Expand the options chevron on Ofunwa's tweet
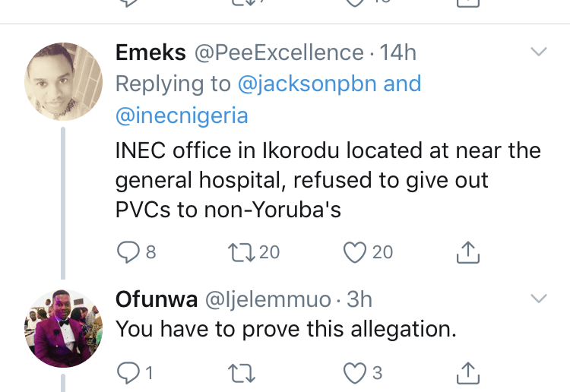Viewport: 570px width, 392px height. click(x=539, y=299)
